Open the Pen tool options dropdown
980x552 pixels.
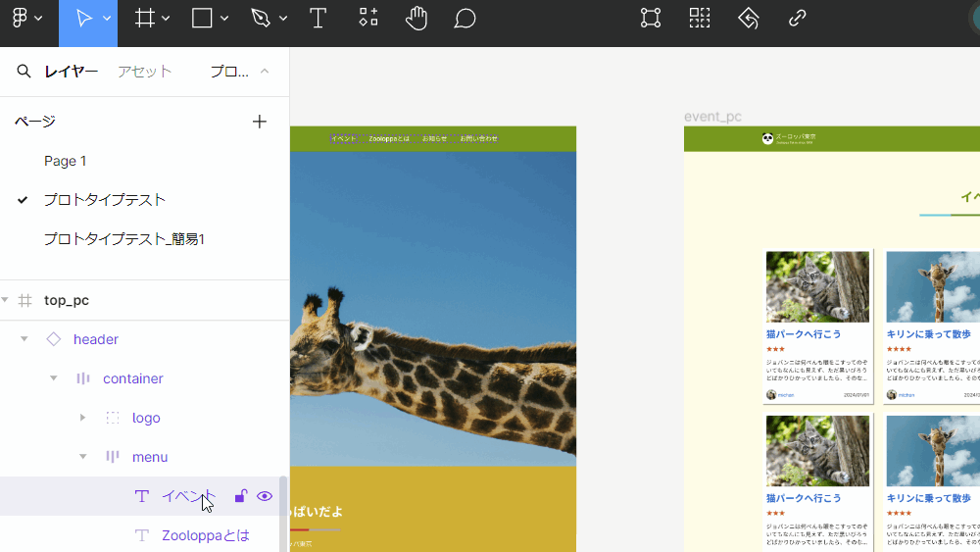click(x=283, y=19)
